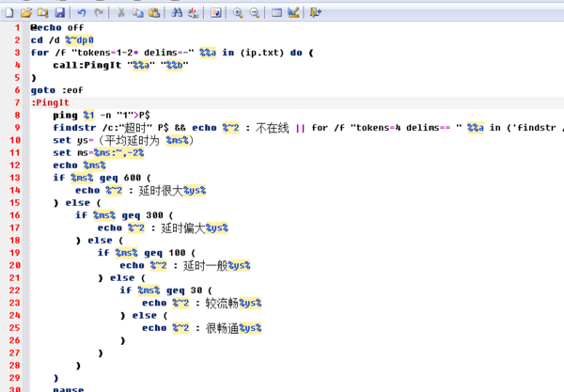Click line number 7 in the gutter
Viewport: 564px width, 392px height.
pos(16,102)
